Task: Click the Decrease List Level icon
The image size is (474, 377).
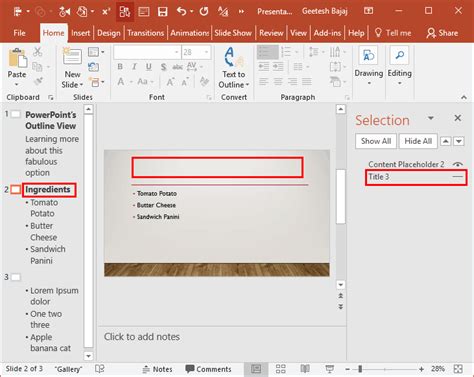Action: pos(264,67)
